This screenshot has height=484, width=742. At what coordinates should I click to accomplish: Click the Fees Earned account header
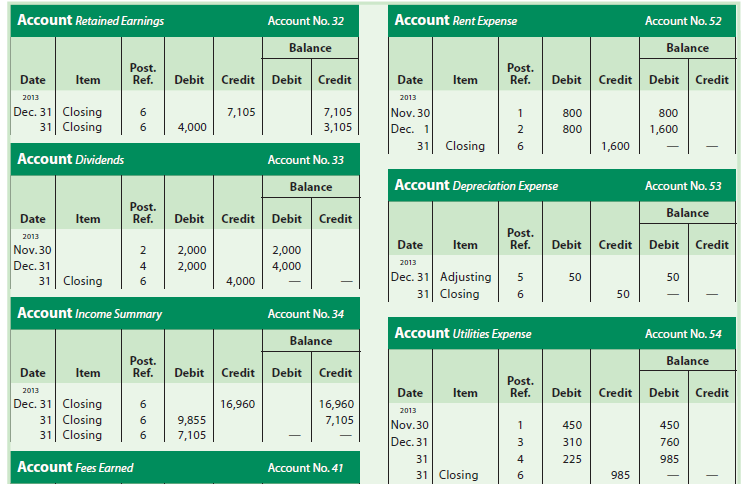[75, 467]
